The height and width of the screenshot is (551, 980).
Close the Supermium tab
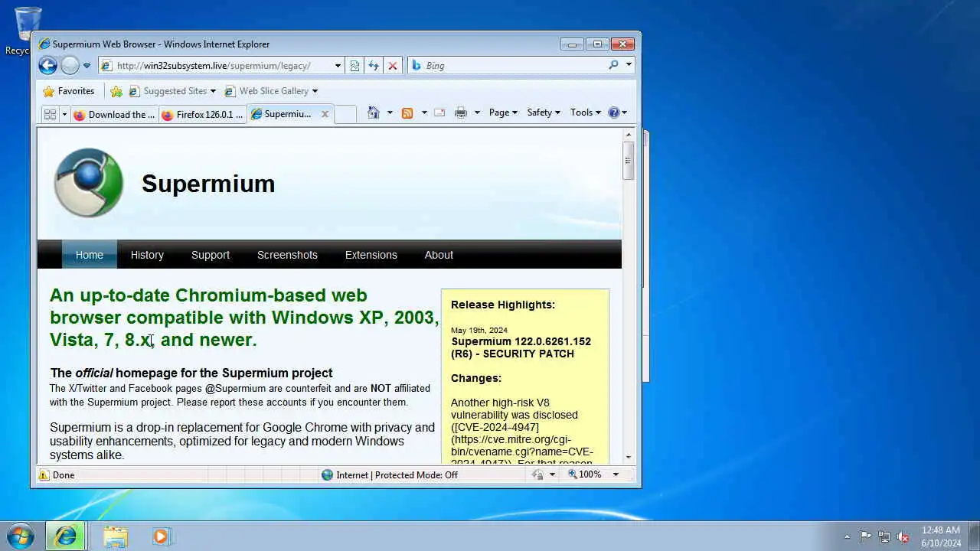325,114
